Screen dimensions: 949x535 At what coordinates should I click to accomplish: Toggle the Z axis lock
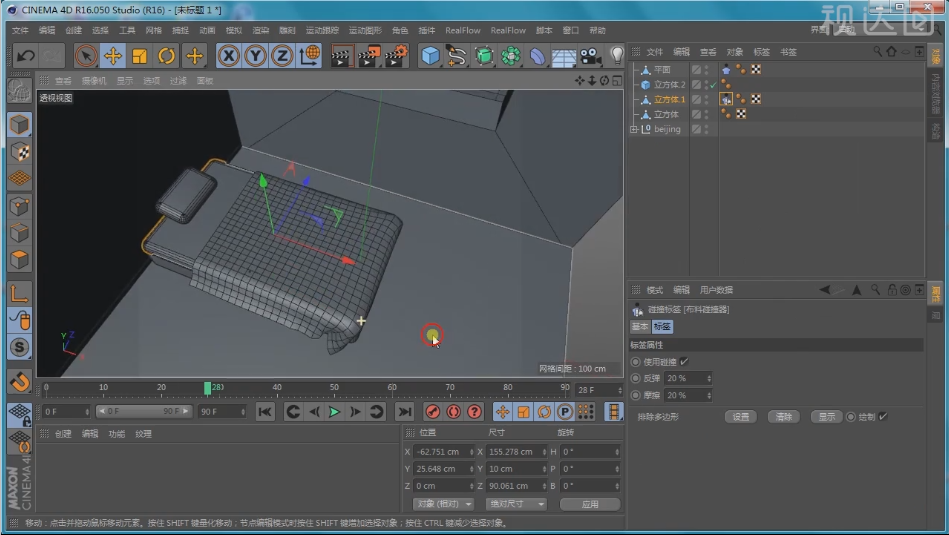(x=282, y=56)
